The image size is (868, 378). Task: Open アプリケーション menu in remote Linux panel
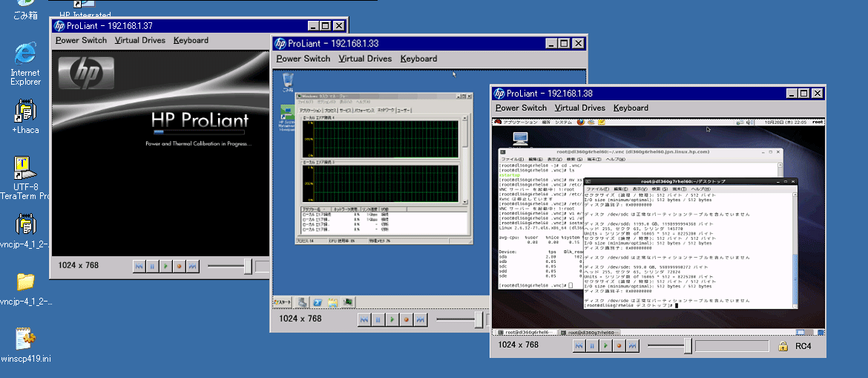pyautogui.click(x=520, y=122)
